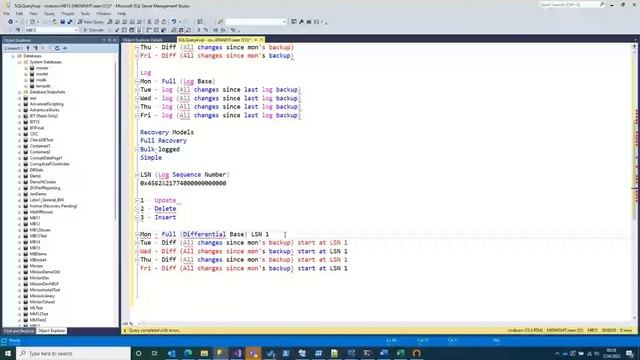Click the word 'Differential' in the editor
Viewport: 640px width, 360px height.
204,234
